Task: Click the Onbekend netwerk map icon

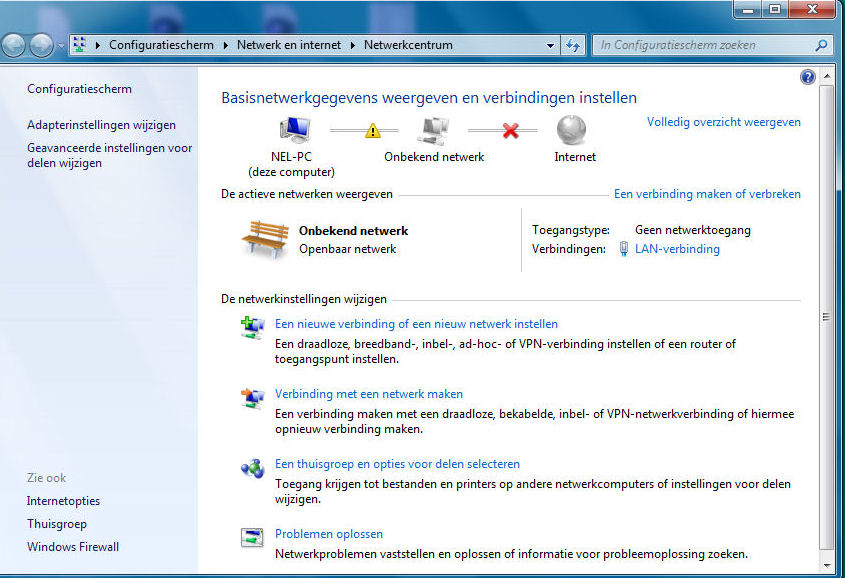Action: [434, 130]
